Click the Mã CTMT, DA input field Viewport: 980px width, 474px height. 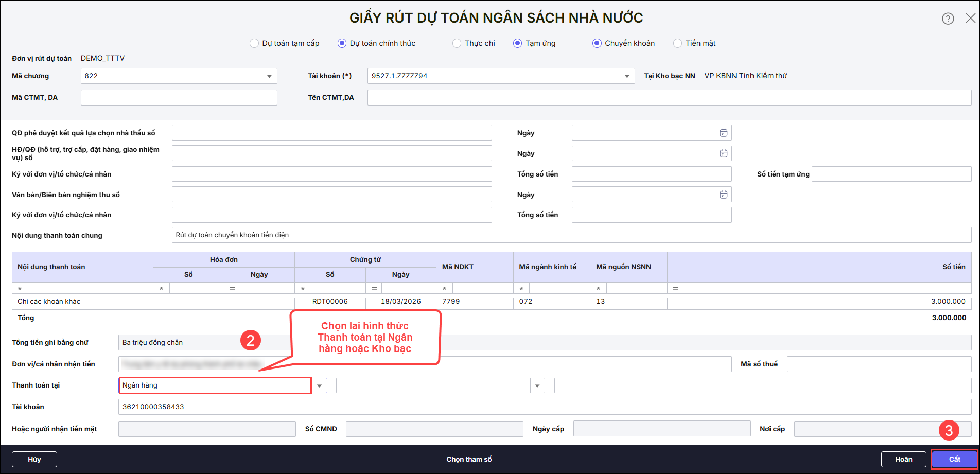179,98
